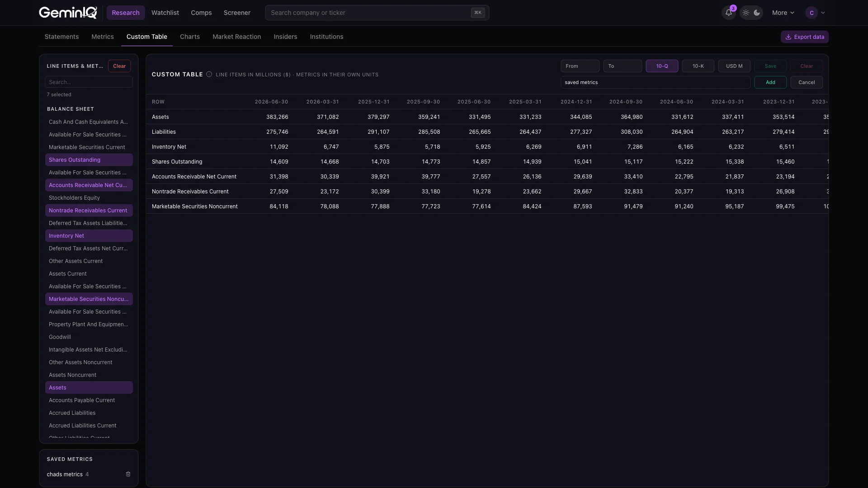
Task: Cancel saving the metric set
Action: [807, 82]
